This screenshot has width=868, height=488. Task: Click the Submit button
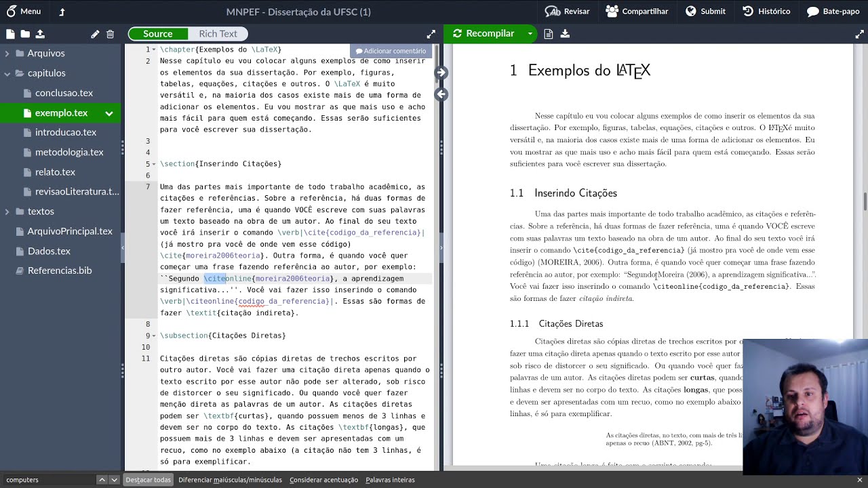pos(705,11)
